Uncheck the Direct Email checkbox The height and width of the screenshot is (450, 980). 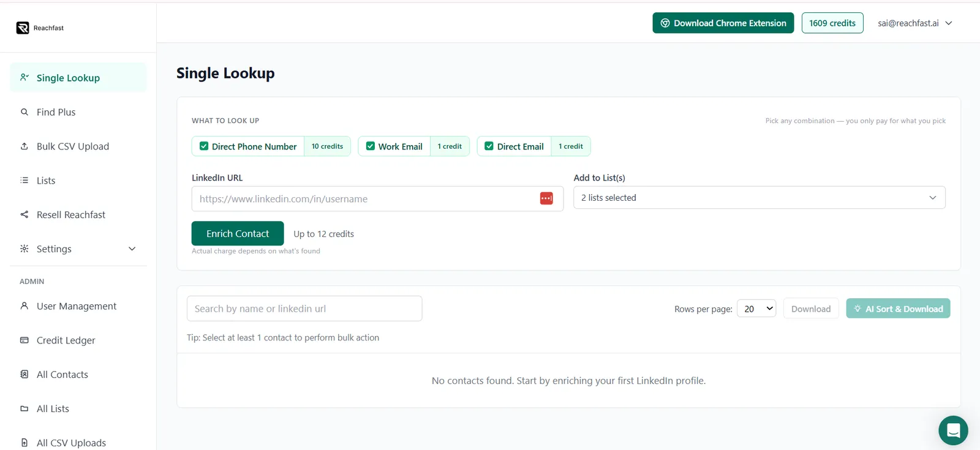[489, 146]
